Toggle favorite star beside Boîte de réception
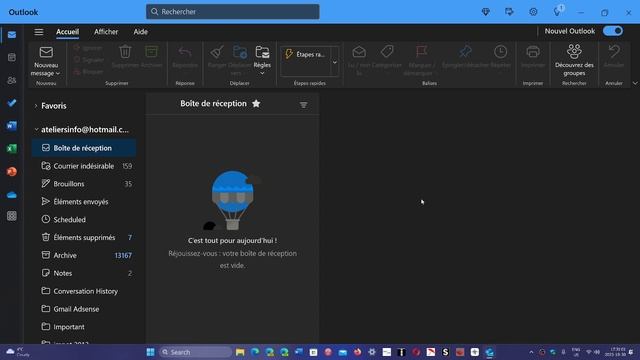The height and width of the screenshot is (360, 640). [x=256, y=104]
